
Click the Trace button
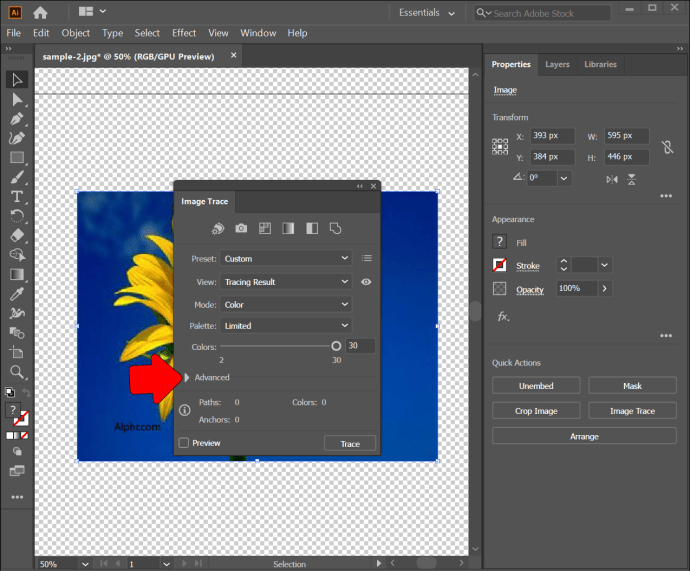click(350, 443)
